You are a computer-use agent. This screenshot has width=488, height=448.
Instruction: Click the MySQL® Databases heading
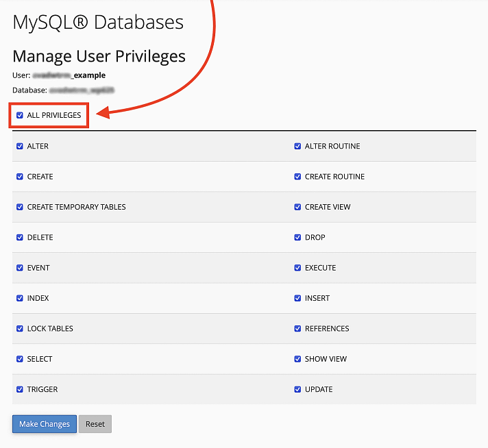(x=98, y=23)
